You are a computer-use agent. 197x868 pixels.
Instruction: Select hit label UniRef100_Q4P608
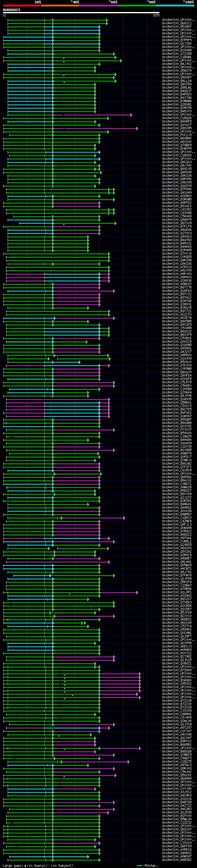click(x=177, y=172)
